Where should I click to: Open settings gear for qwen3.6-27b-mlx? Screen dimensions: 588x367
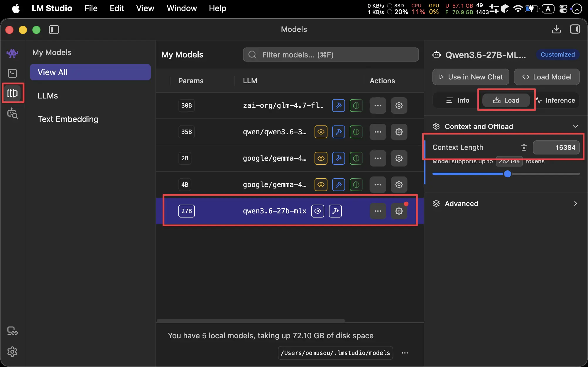[399, 211]
